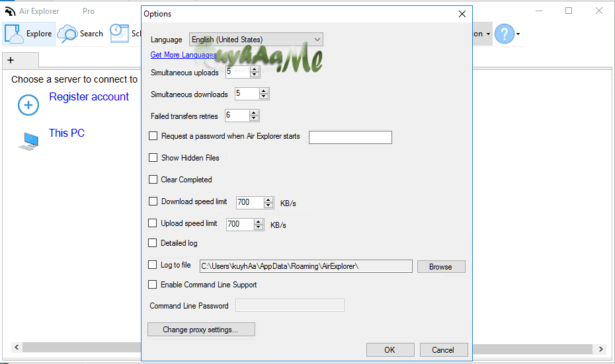This screenshot has width=615, height=364.
Task: Decrease Simultaneous uploads with down arrow
Action: pos(255,75)
